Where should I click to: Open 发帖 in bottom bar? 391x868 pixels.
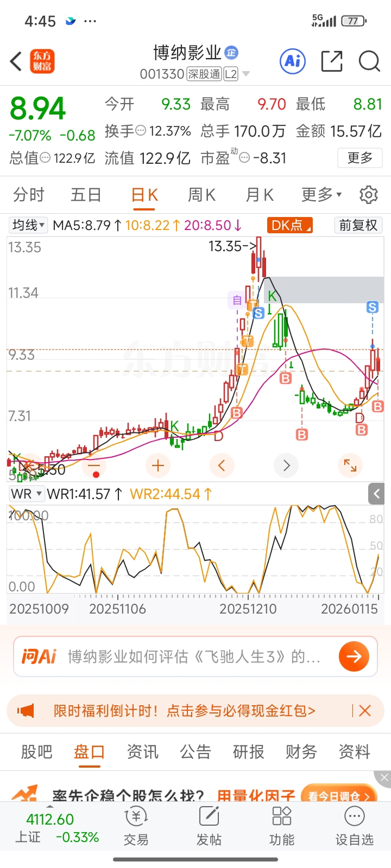[x=209, y=826]
